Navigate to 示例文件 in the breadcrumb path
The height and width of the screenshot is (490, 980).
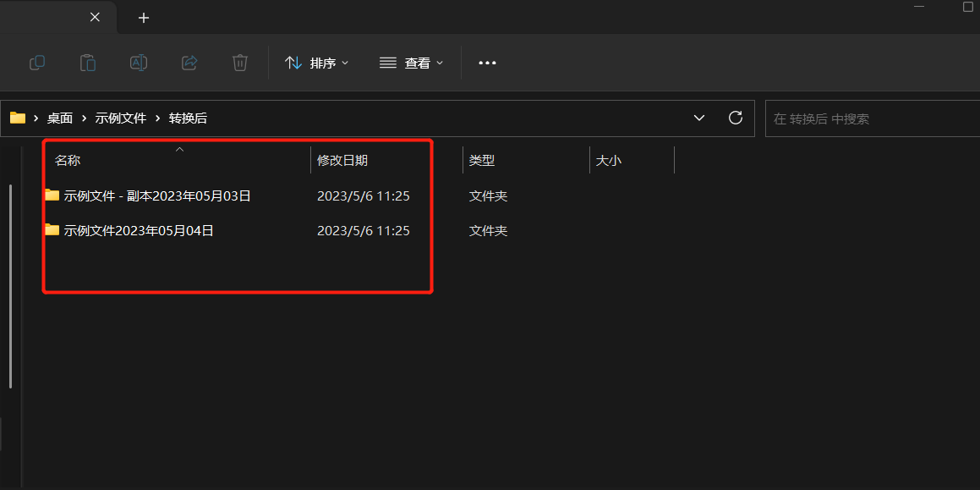pos(121,118)
